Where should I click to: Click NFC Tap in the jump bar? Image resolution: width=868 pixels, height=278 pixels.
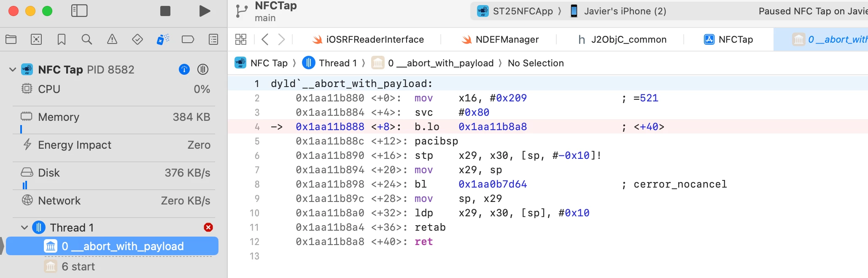coord(261,63)
